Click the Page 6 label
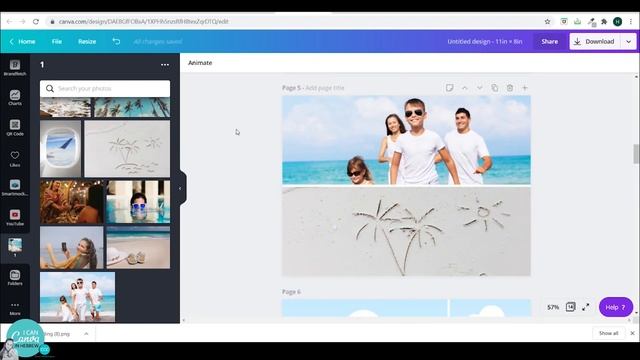The width and height of the screenshot is (640, 360). (291, 292)
